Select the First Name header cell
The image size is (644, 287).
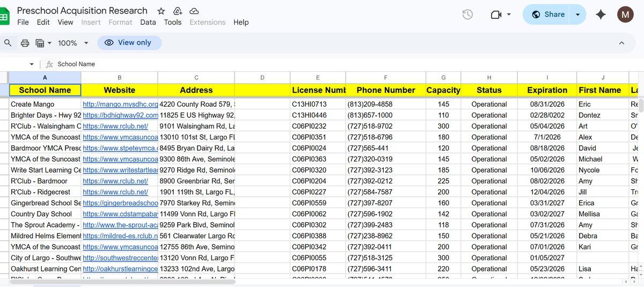point(603,90)
